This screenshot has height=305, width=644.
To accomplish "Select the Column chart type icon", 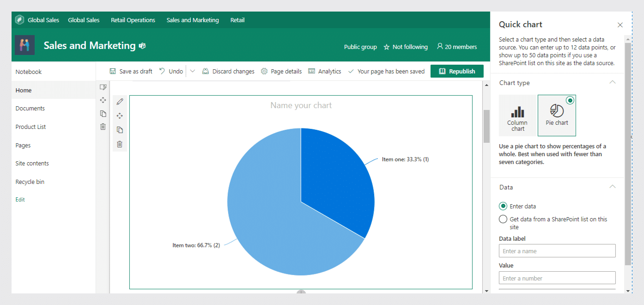I will [517, 115].
